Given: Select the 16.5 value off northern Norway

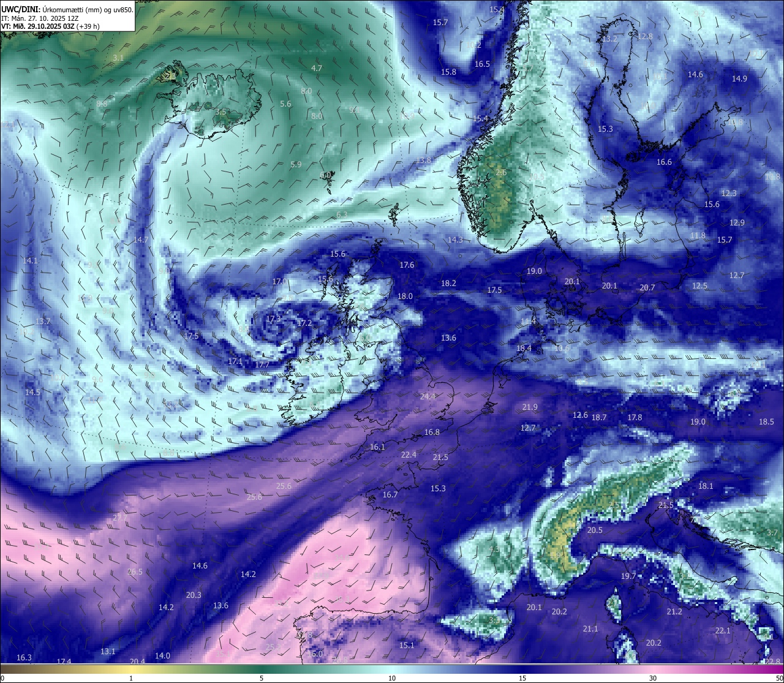Looking at the screenshot, I should point(482,64).
